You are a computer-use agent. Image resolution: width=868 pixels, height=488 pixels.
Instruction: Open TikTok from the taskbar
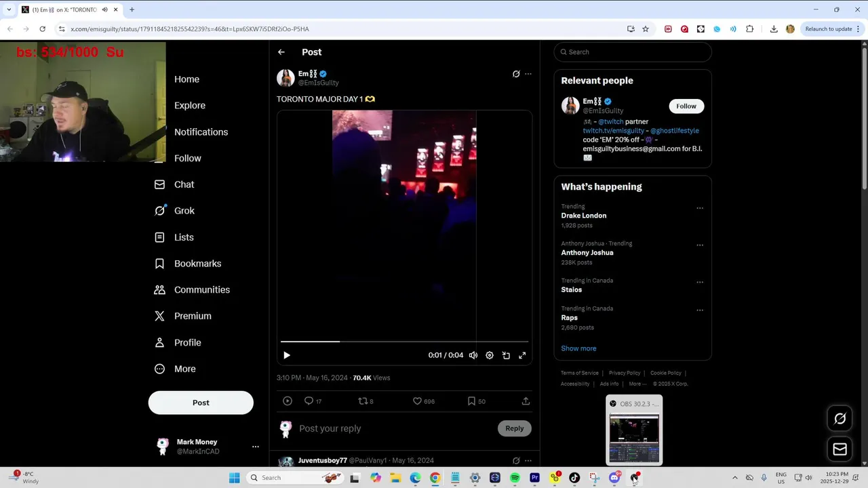click(x=574, y=478)
